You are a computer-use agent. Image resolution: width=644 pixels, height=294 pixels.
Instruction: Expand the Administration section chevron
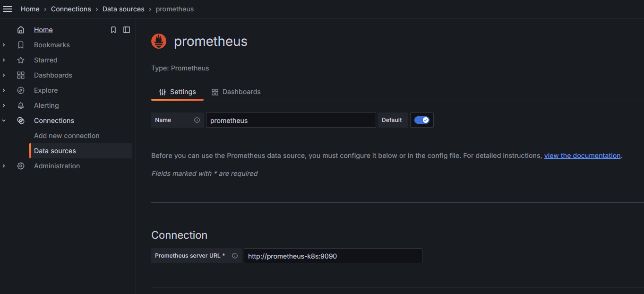click(4, 166)
